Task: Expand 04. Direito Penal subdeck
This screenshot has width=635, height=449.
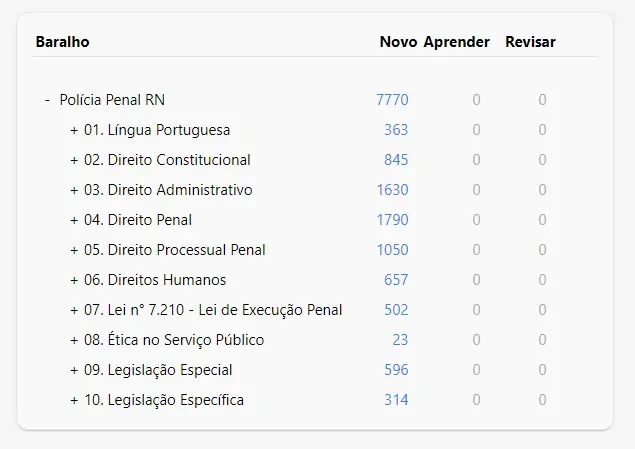Action: point(74,220)
